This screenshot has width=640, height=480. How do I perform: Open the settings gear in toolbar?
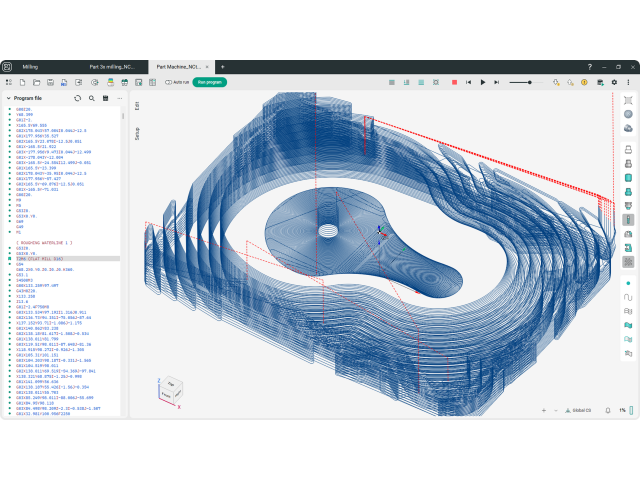(x=614, y=82)
